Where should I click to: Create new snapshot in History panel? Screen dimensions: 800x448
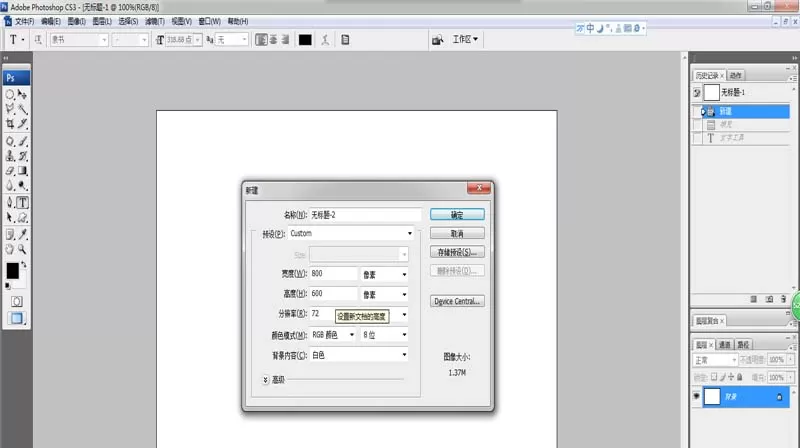pos(769,299)
